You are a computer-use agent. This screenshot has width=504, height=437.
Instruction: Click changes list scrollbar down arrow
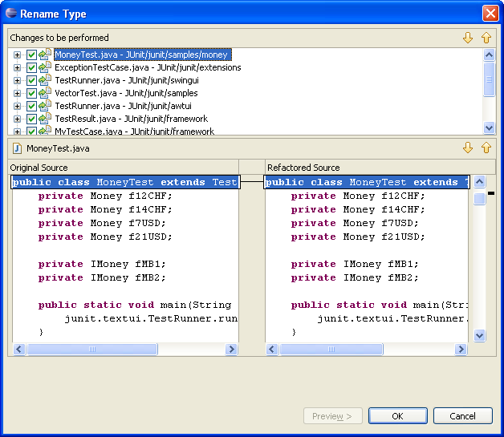tap(489, 128)
